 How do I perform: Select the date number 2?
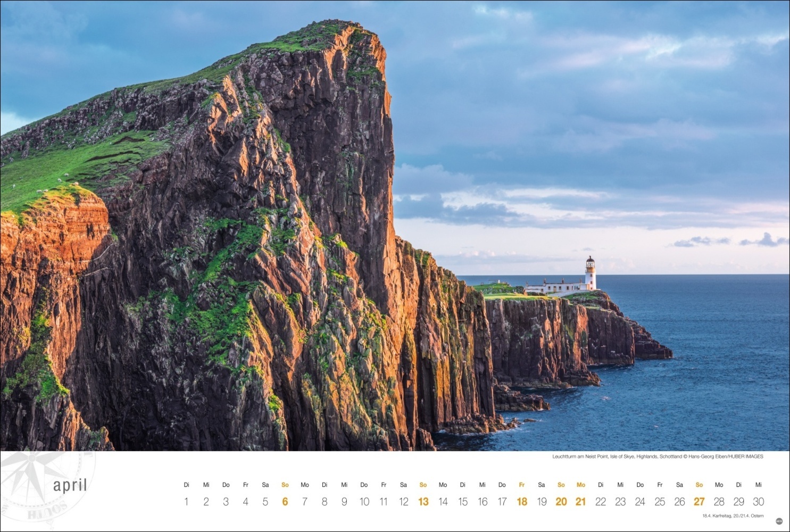206,502
